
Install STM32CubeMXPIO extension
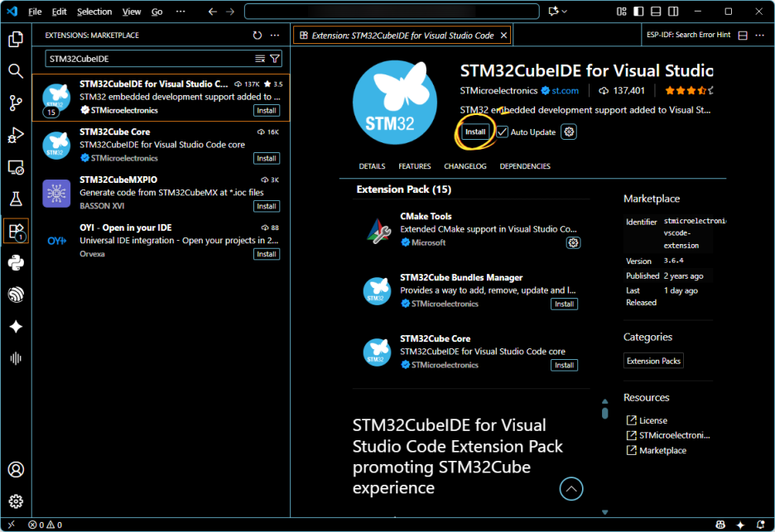pos(267,207)
